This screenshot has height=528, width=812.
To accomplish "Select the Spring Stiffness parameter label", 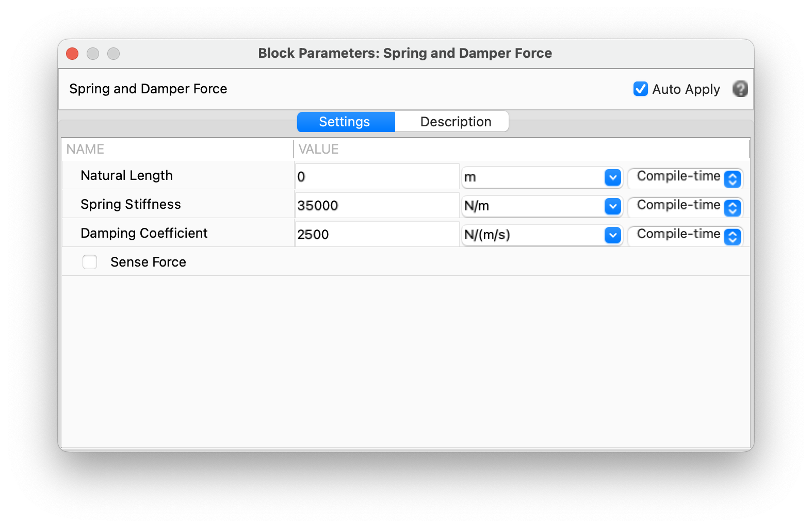I will click(131, 204).
